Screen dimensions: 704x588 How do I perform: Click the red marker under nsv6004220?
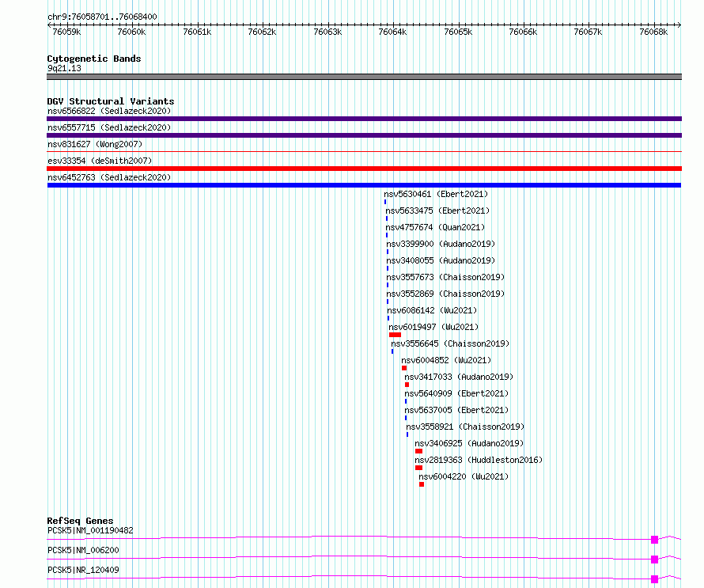(422, 484)
